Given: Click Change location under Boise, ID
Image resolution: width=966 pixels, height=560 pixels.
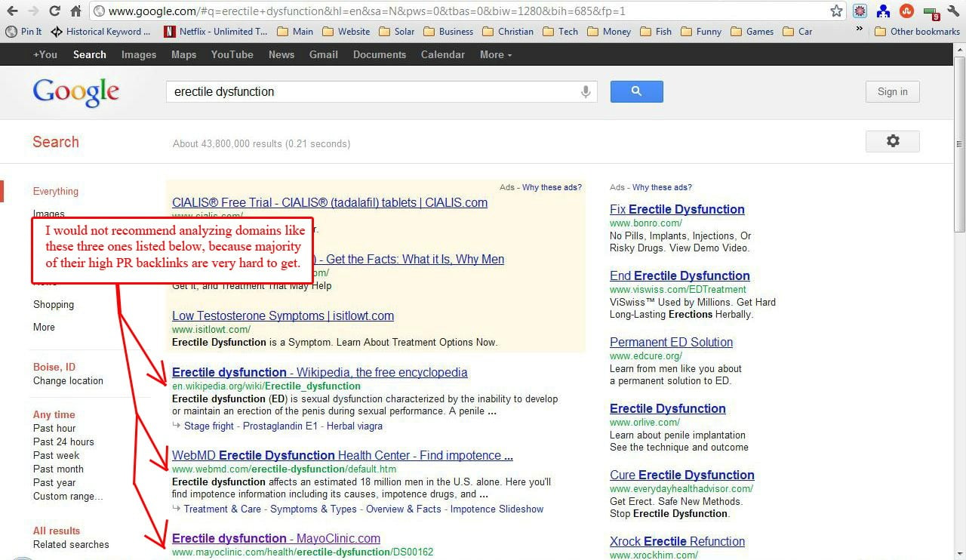Looking at the screenshot, I should (x=68, y=380).
